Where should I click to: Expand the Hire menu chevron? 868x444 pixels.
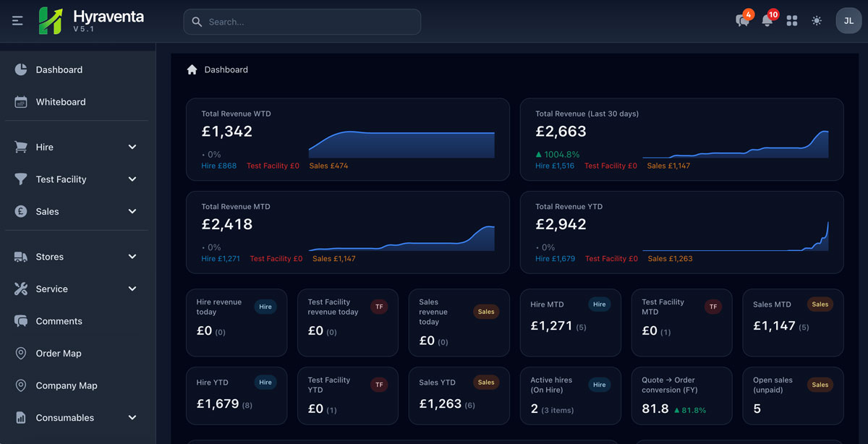coord(132,147)
